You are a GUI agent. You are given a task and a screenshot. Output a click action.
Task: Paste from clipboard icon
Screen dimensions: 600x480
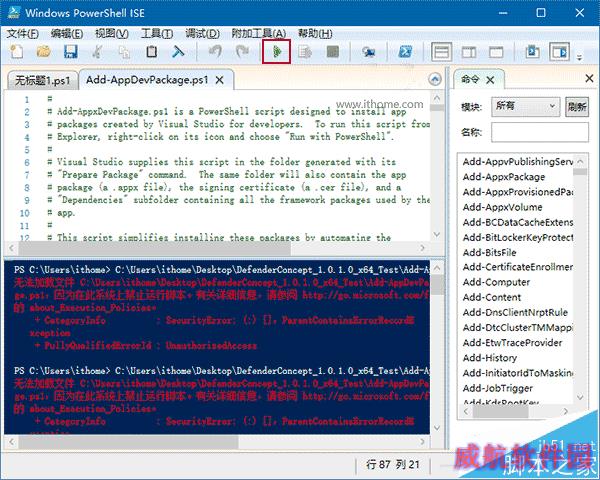[x=152, y=52]
